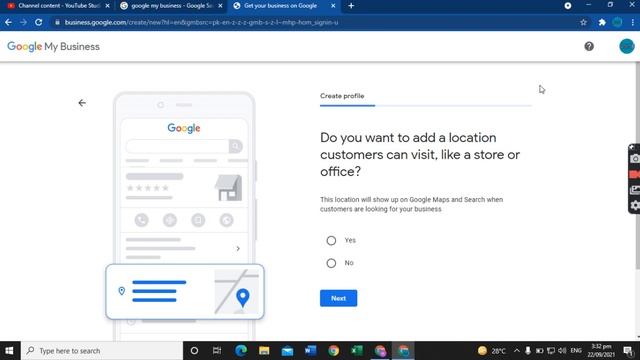Viewport: 640px width, 360px height.
Task: Open Task View on the taskbar
Action: pyautogui.click(x=217, y=351)
